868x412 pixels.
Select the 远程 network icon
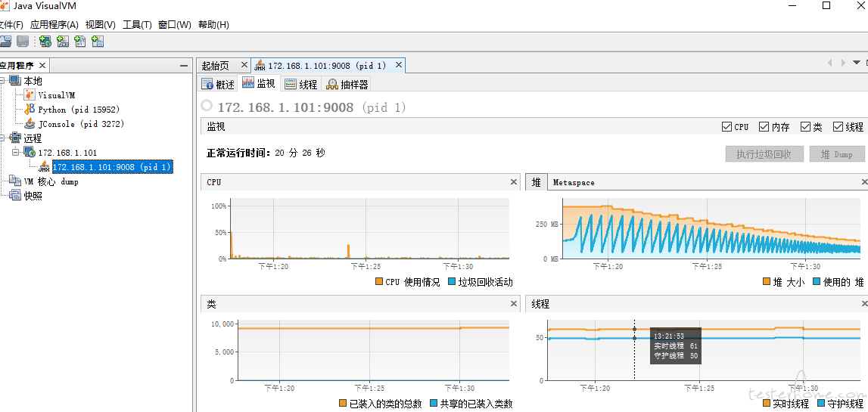(x=15, y=138)
